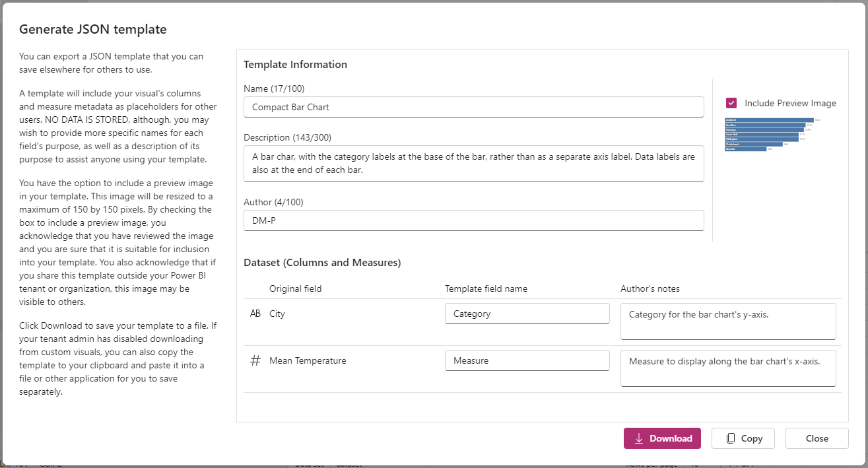Viewport: 868px width, 468px height.
Task: Click the clipboard icon on Copy button
Action: point(730,438)
